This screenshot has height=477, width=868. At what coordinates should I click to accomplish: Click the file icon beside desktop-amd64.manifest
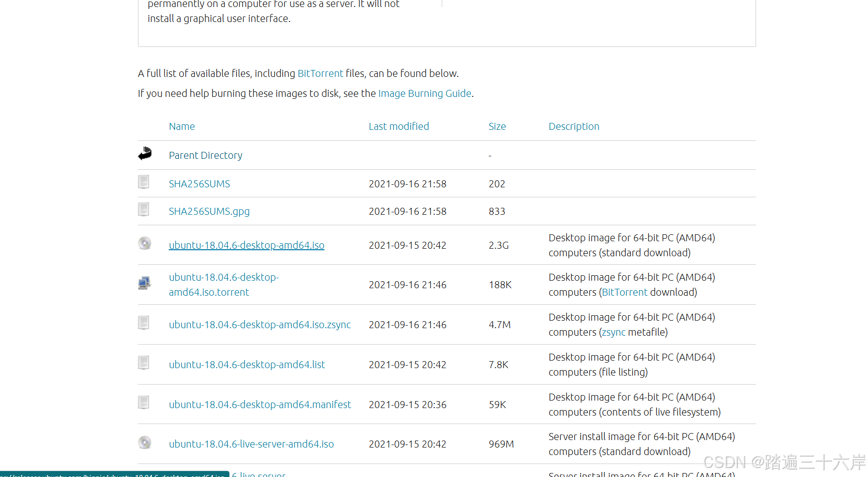pyautogui.click(x=144, y=403)
